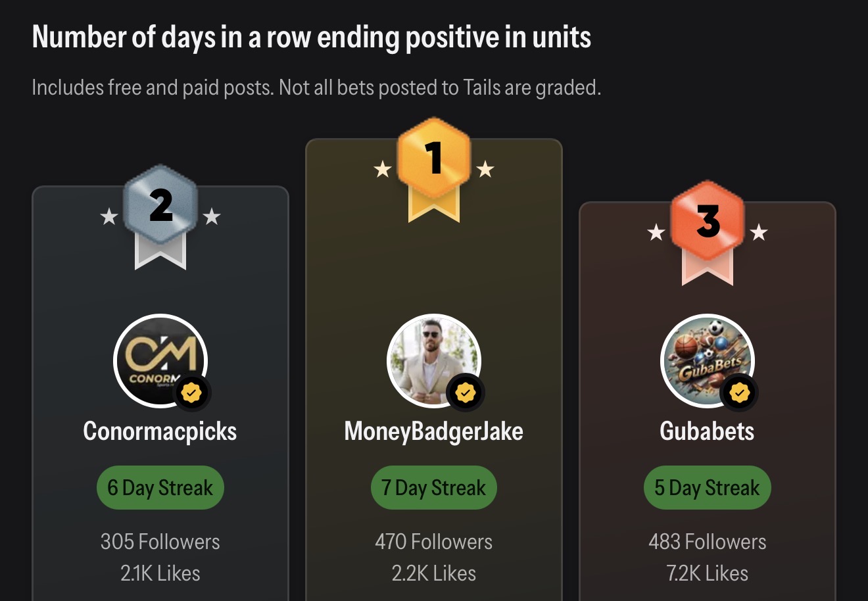Image resolution: width=868 pixels, height=601 pixels.
Task: Click the 2.2K Likes count
Action: [434, 573]
